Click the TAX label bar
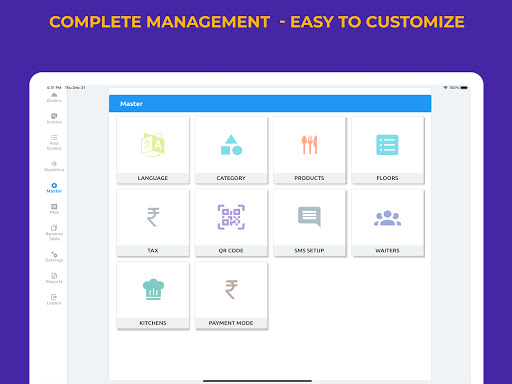This screenshot has width=512, height=384. click(x=153, y=250)
